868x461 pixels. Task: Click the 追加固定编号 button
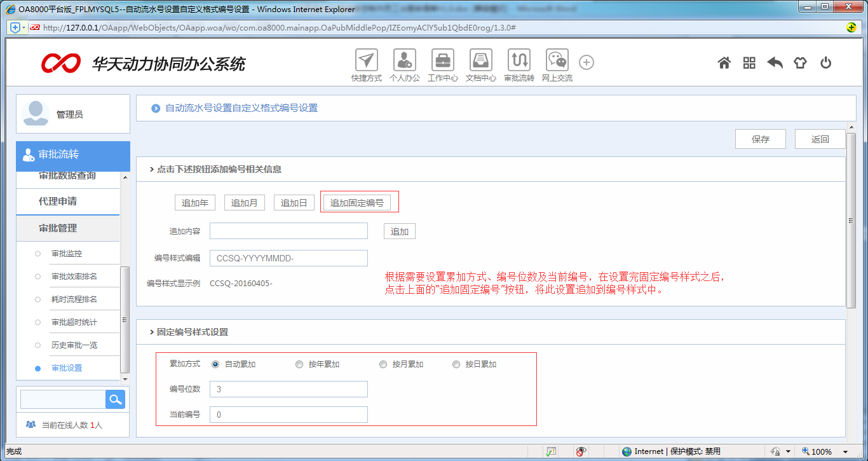pyautogui.click(x=359, y=202)
